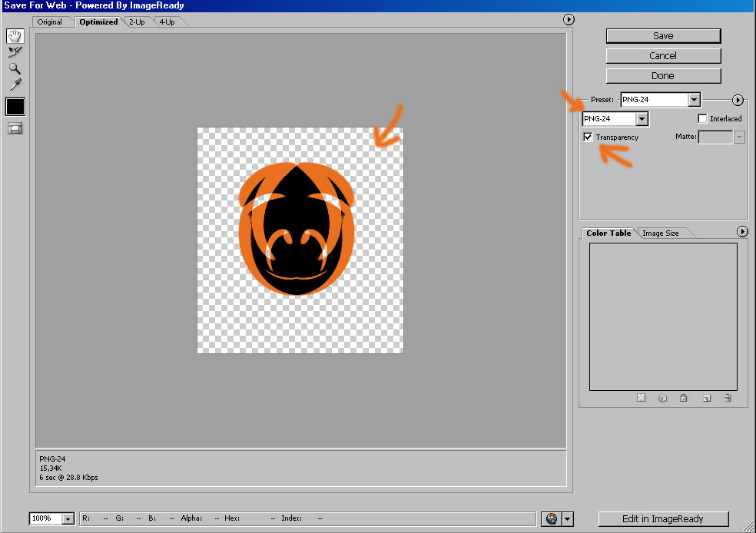Enable the Interlaced checkbox
The height and width of the screenshot is (533, 756).
coord(702,119)
